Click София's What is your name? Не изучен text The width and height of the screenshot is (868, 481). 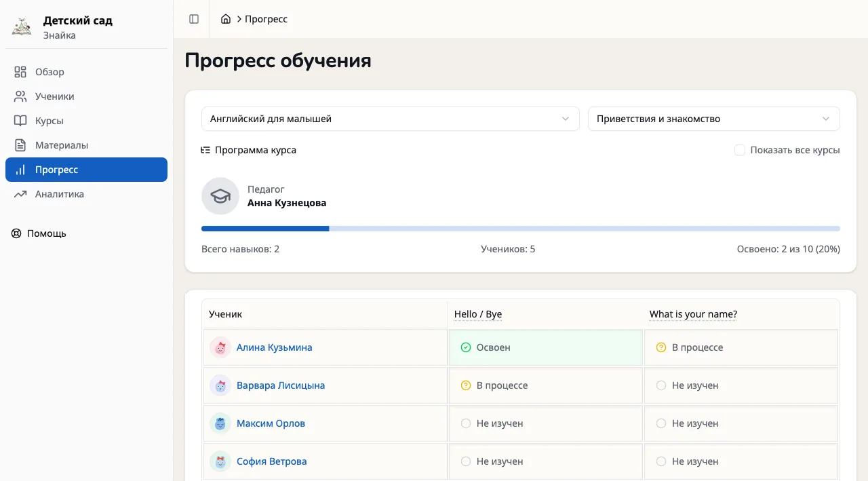pos(695,461)
